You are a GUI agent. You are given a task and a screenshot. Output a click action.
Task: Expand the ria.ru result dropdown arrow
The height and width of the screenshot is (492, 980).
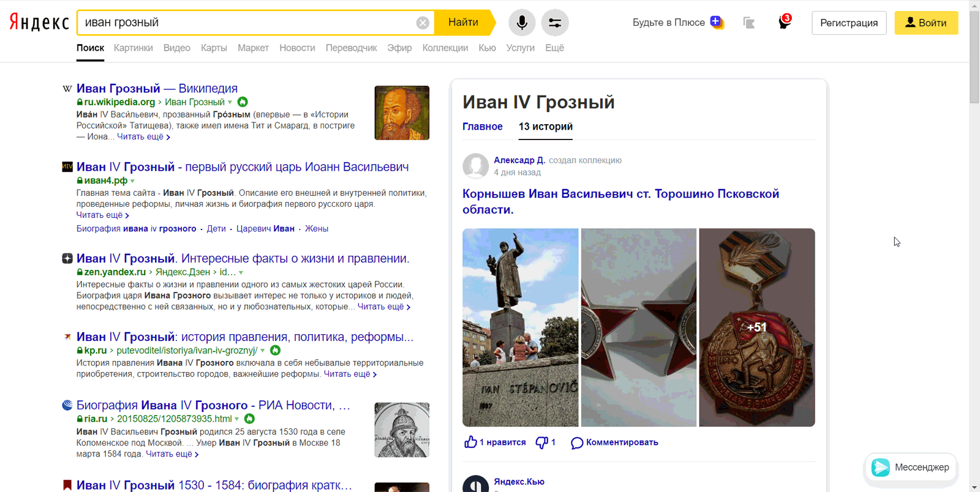pos(236,420)
